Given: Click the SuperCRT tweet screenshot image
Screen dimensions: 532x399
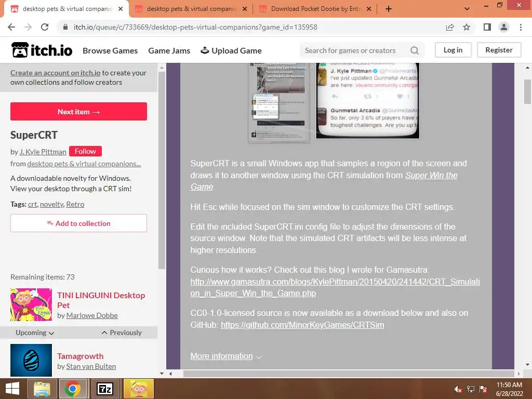Looking at the screenshot, I should click(368, 101).
